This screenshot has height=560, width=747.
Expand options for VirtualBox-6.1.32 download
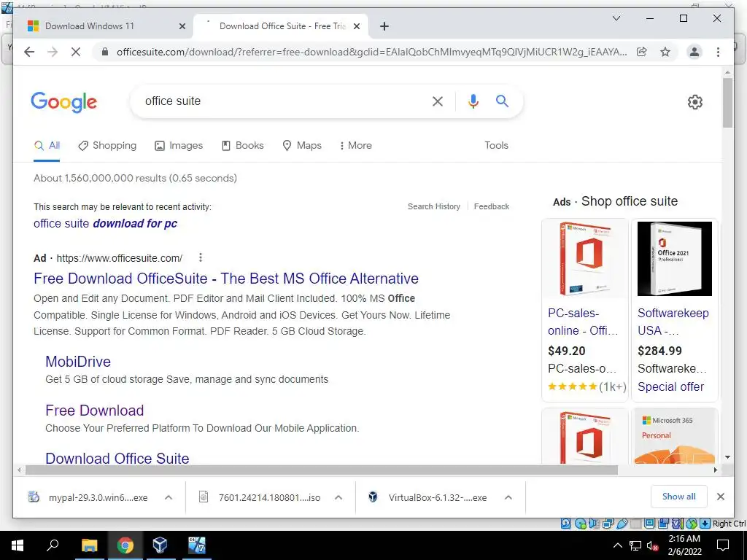508,497
